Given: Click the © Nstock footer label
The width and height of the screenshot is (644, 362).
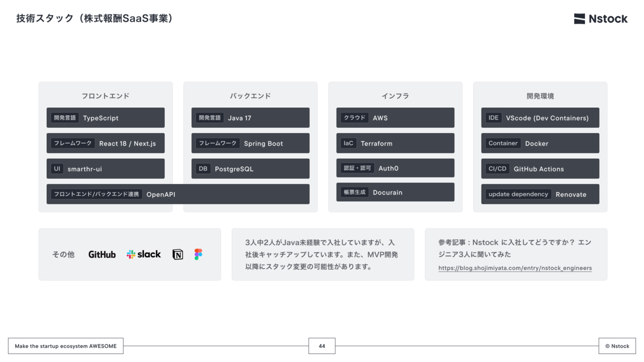Looking at the screenshot, I should coord(617,346).
